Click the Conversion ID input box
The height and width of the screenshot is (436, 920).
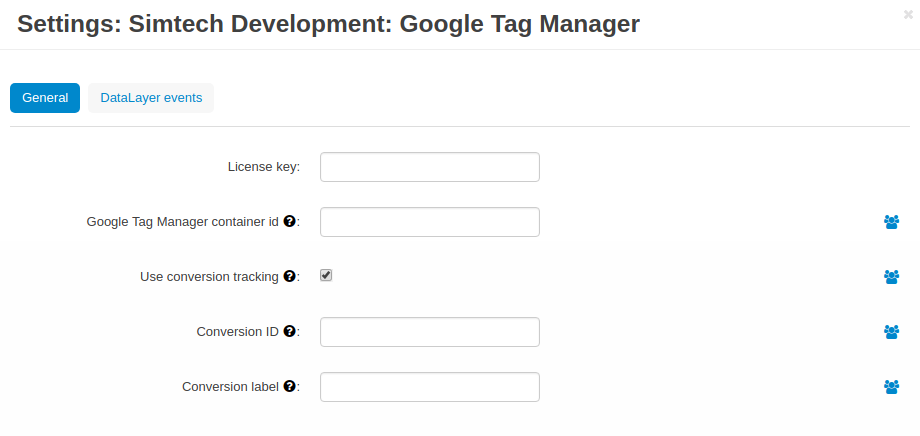click(429, 332)
